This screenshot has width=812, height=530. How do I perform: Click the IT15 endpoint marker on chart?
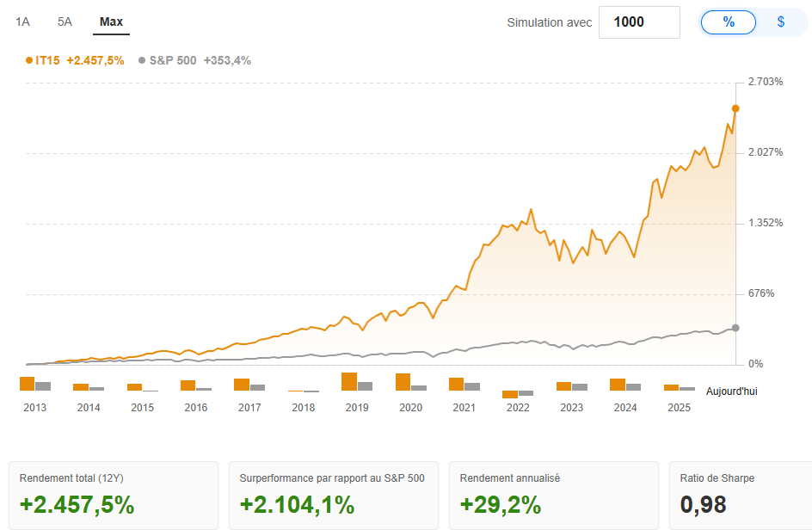[x=735, y=108]
